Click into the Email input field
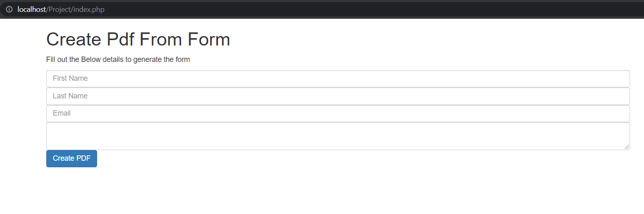The width and height of the screenshot is (644, 214). pos(338,114)
